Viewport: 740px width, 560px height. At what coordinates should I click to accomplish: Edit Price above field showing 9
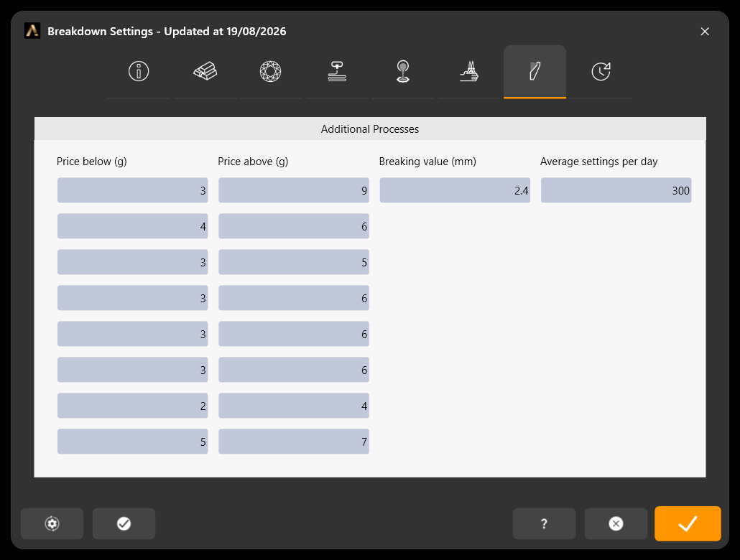(294, 190)
